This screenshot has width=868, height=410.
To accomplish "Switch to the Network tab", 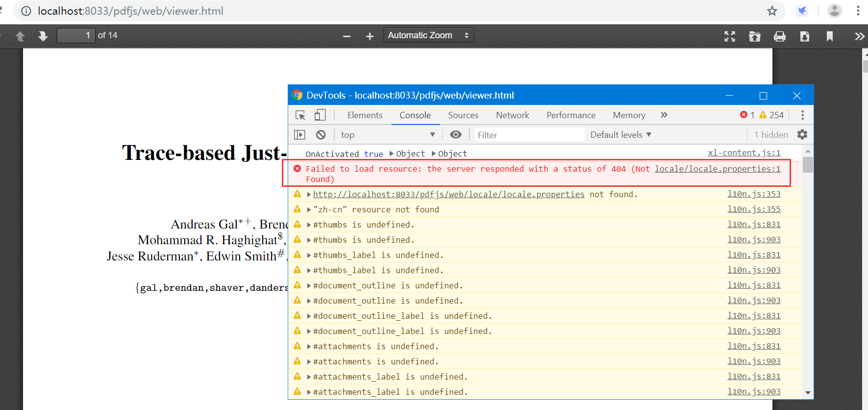I will [512, 115].
